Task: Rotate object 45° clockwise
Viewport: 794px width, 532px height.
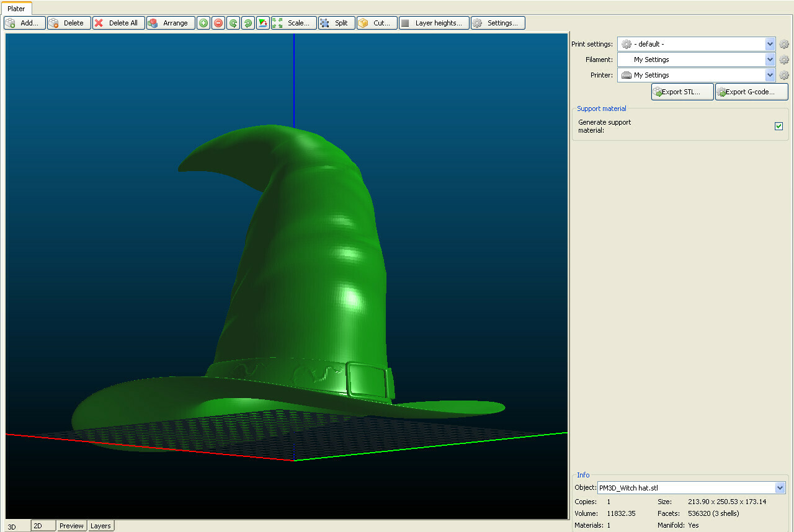Action: pos(248,23)
